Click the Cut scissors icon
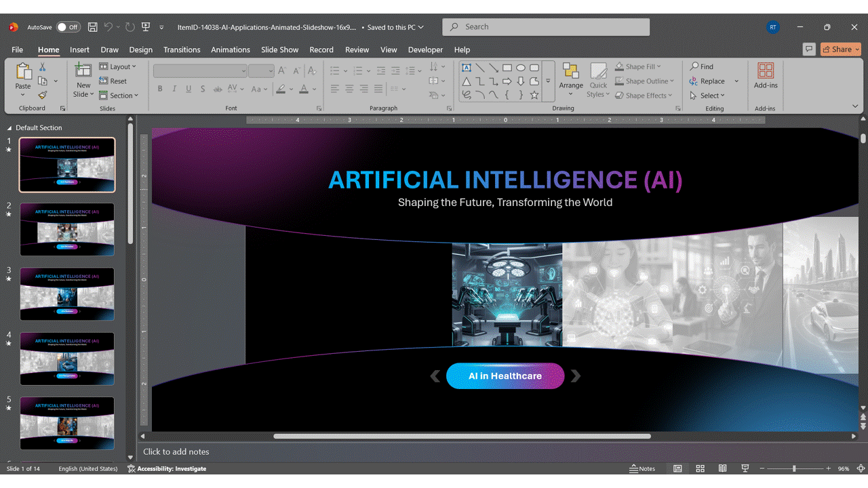 click(x=42, y=67)
